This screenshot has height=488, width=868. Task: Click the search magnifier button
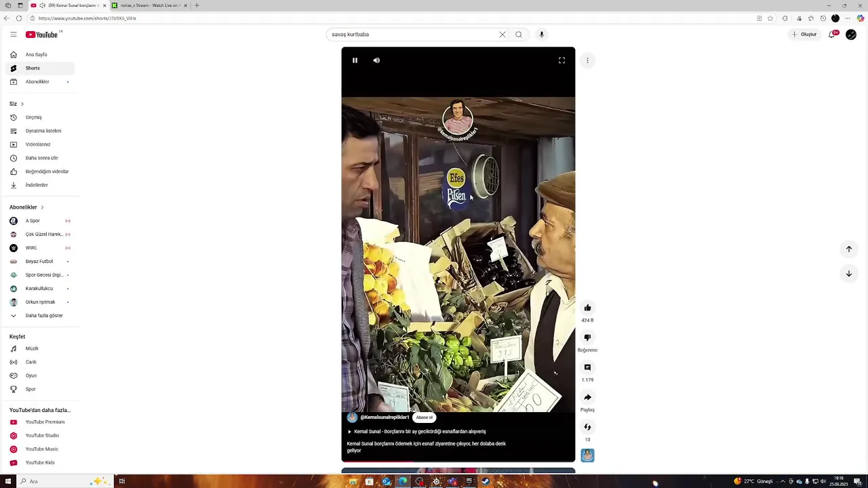(x=519, y=35)
